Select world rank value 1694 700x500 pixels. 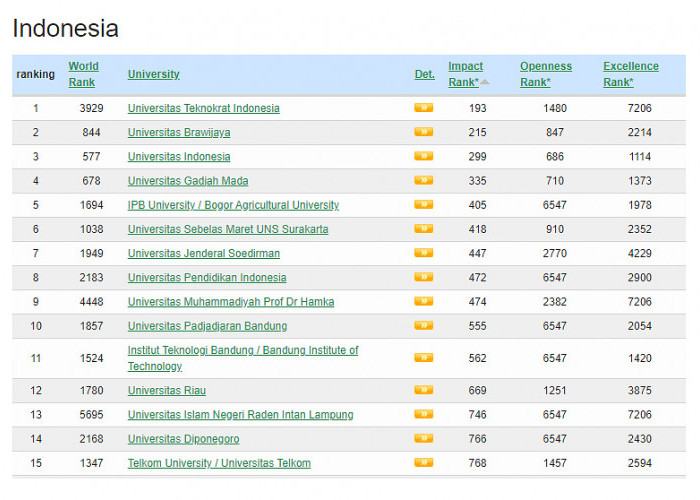[x=91, y=205]
